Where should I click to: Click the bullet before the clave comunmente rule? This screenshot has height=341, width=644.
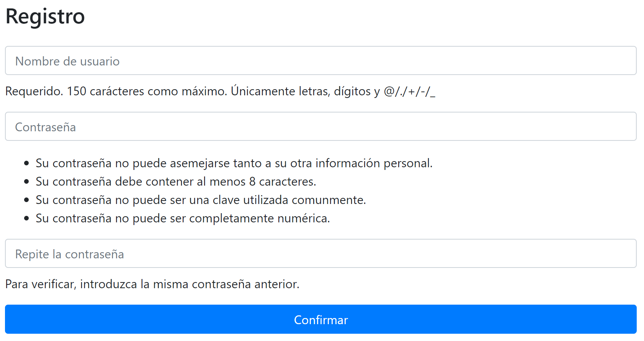coord(26,200)
